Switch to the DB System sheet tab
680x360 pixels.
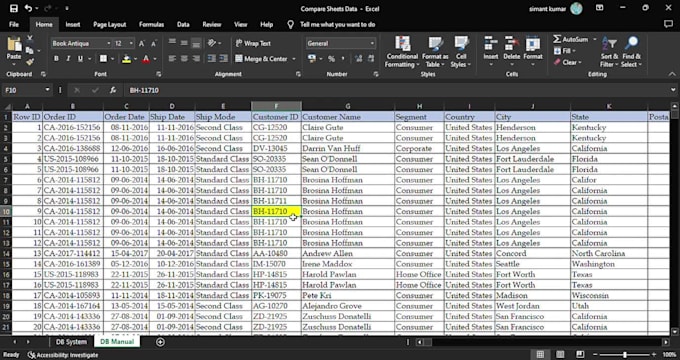71,342
